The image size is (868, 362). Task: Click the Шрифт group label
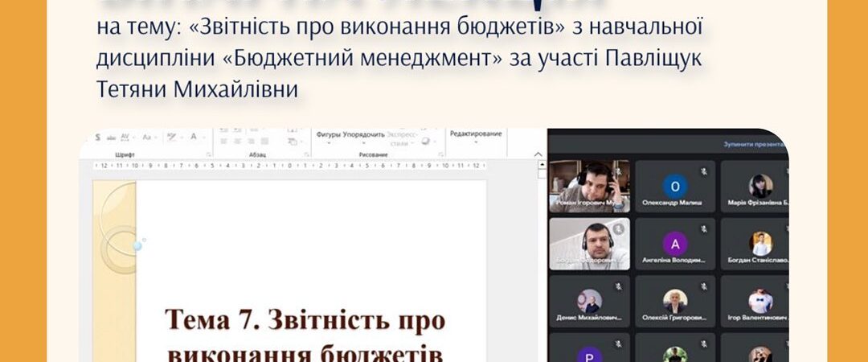(x=125, y=155)
